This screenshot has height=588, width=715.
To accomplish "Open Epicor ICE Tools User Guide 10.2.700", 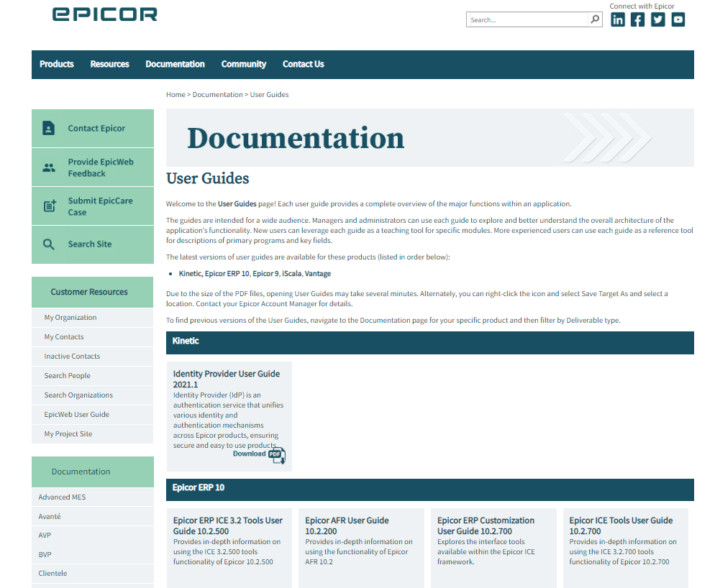I will pyautogui.click(x=621, y=525).
